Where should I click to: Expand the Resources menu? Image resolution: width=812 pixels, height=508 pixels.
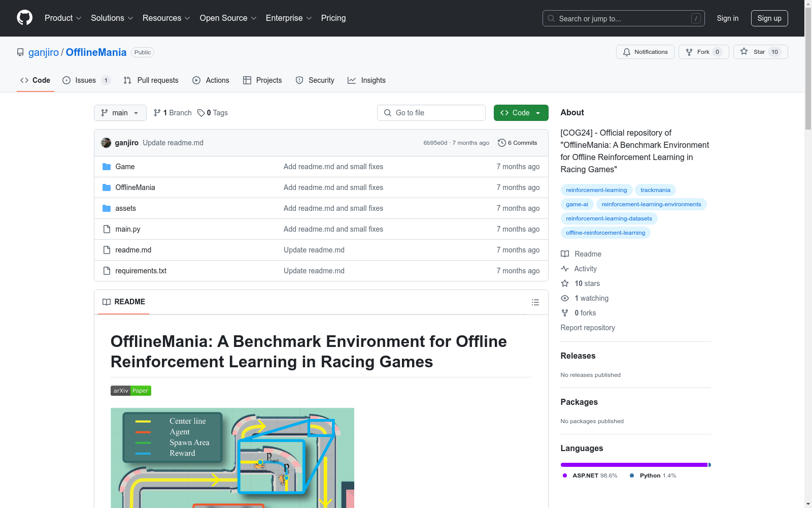click(x=166, y=18)
